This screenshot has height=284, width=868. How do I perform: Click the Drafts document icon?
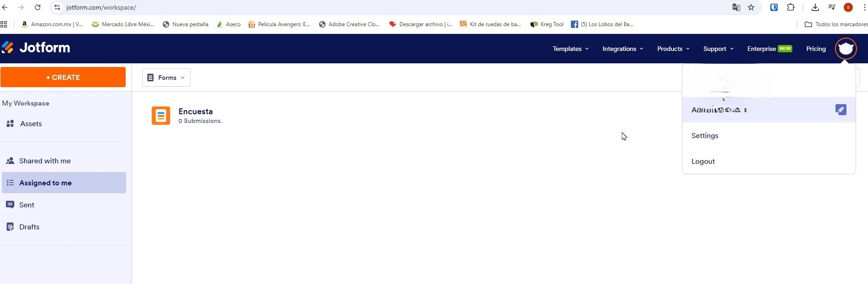click(10, 227)
